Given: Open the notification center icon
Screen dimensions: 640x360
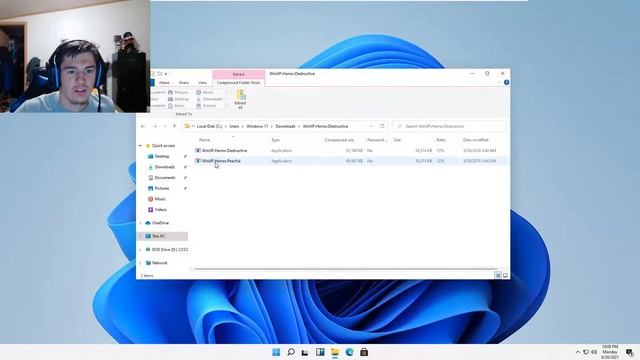Looking at the screenshot, I should (x=630, y=352).
